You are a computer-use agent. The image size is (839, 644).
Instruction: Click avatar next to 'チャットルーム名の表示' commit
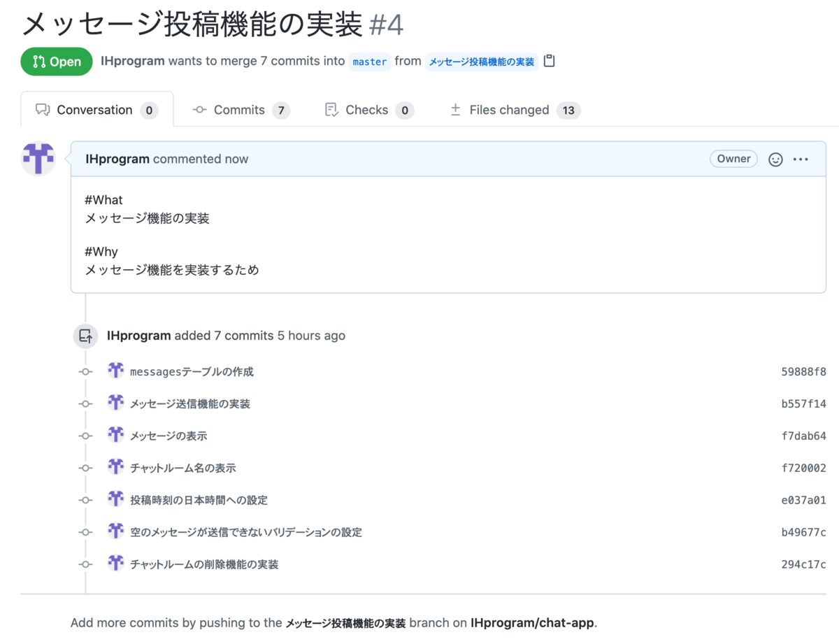(x=116, y=467)
